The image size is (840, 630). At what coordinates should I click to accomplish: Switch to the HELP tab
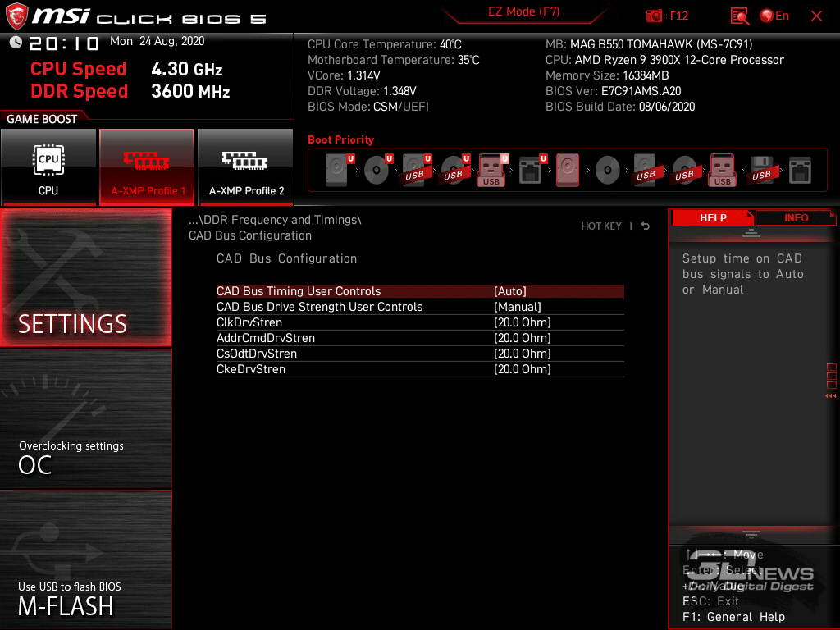tap(713, 217)
